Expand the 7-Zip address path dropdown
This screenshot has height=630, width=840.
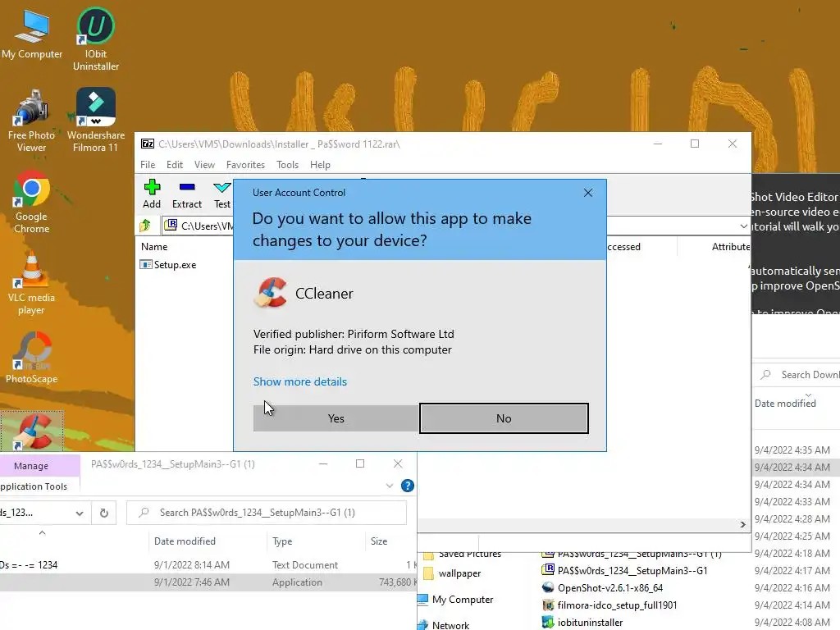coord(743,226)
